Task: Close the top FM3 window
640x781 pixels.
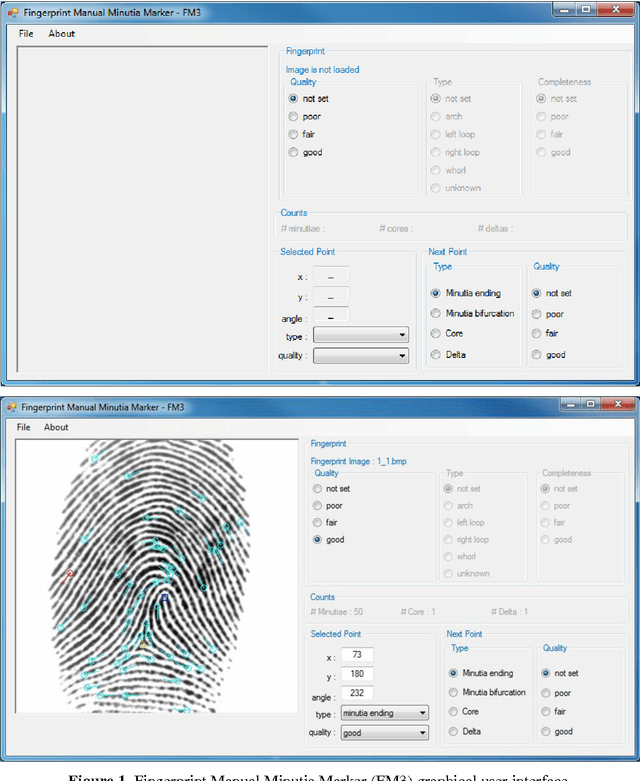Action: click(x=616, y=9)
